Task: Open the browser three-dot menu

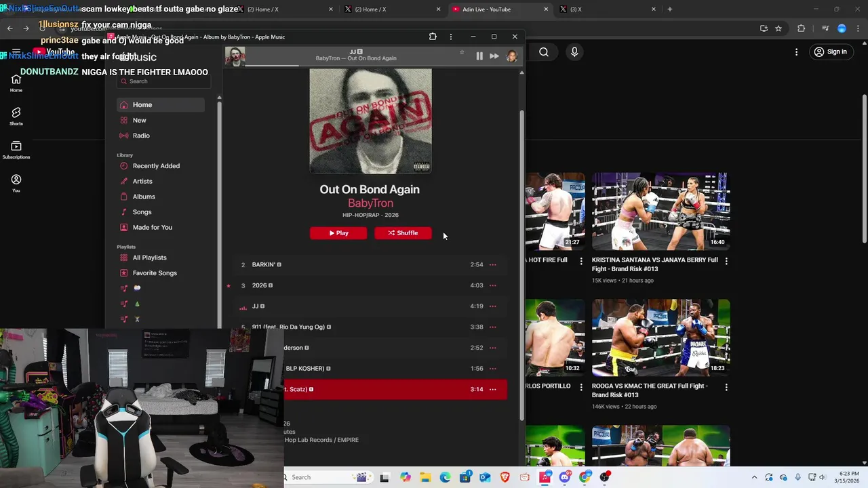Action: click(859, 28)
